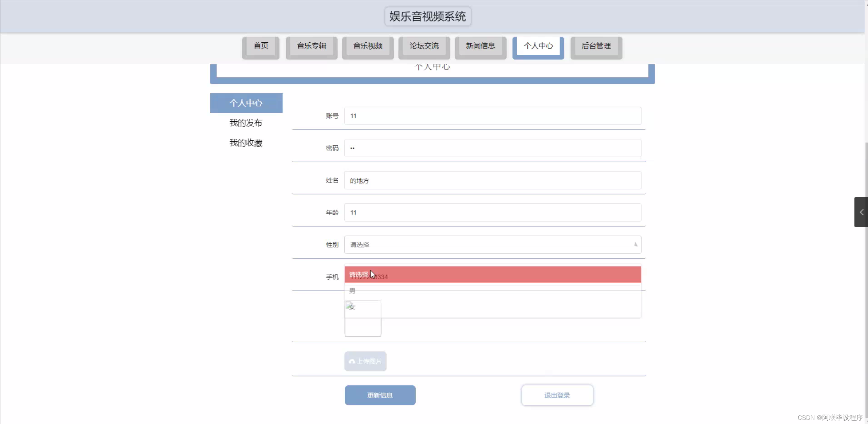The width and height of the screenshot is (868, 424).
Task: Select 个人中心 in the sidebar
Action: pyautogui.click(x=246, y=103)
